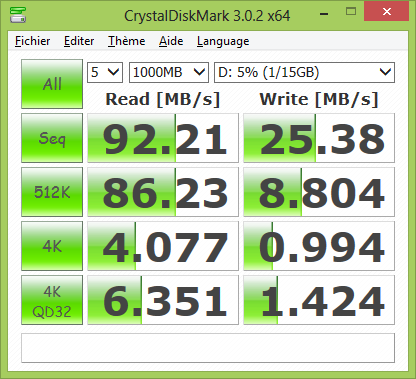The height and width of the screenshot is (379, 416).
Task: Close the CrystalDiskMark window
Action: pyautogui.click(x=387, y=12)
